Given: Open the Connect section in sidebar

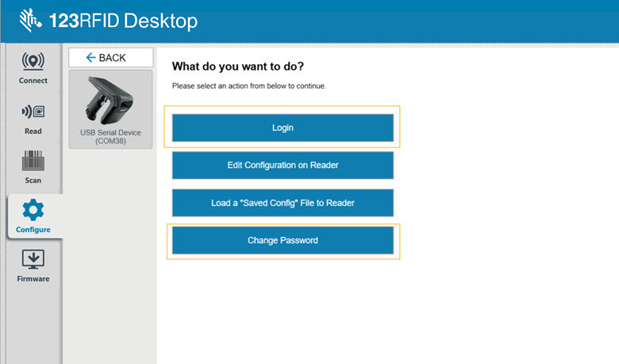Looking at the screenshot, I should [33, 68].
